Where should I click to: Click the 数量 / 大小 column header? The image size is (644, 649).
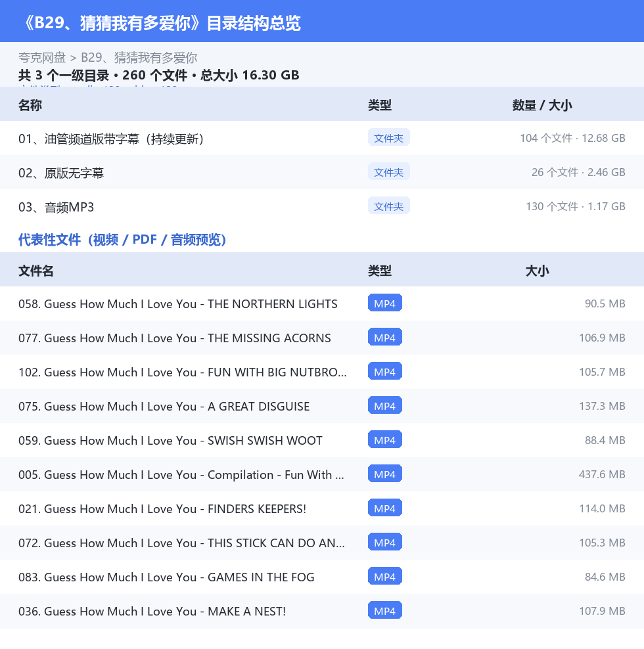click(x=542, y=105)
